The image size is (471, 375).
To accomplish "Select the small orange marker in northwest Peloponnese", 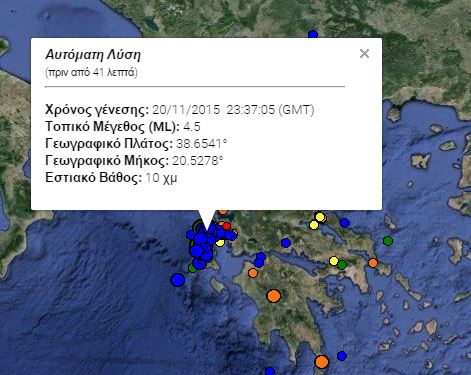I will tap(253, 273).
